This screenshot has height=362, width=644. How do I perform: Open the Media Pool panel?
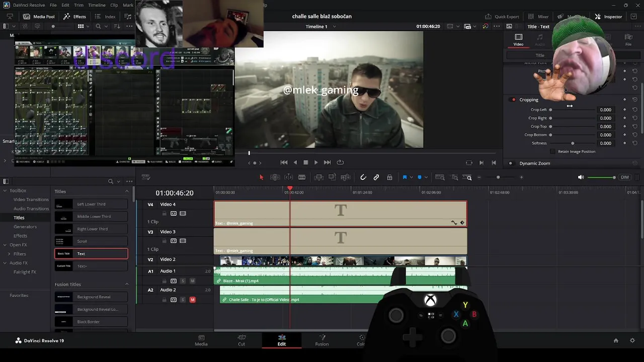tap(39, 17)
